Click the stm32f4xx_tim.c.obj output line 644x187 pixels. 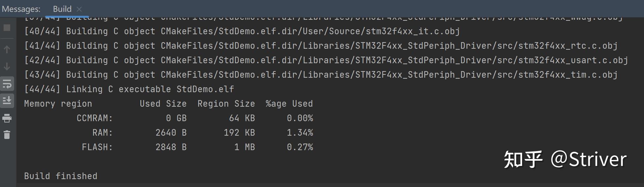click(321, 75)
